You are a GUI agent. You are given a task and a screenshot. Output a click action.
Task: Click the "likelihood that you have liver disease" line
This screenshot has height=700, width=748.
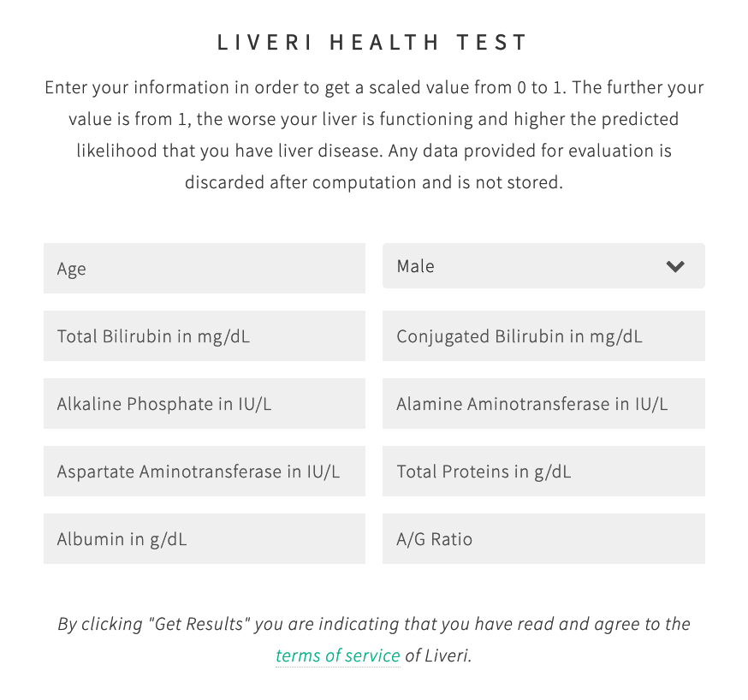[374, 151]
